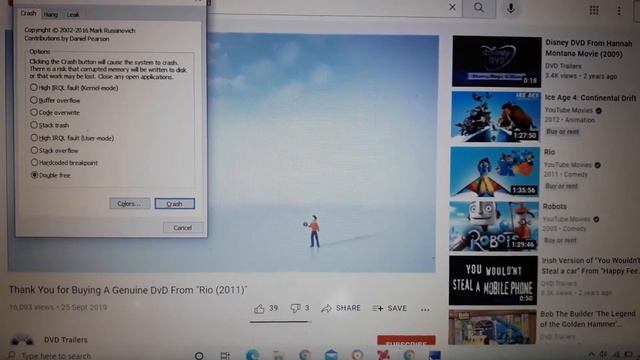Open the Colors... dialog button
The image size is (640, 360).
[129, 203]
